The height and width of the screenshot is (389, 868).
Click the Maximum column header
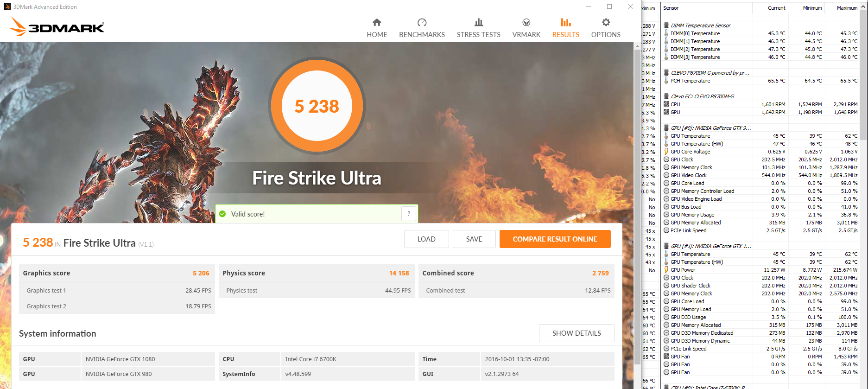click(847, 8)
